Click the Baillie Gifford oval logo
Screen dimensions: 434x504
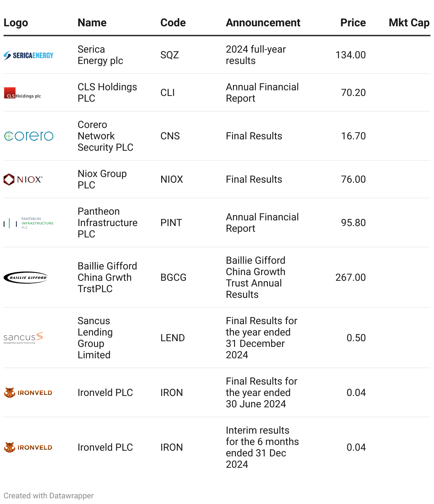pos(26,278)
